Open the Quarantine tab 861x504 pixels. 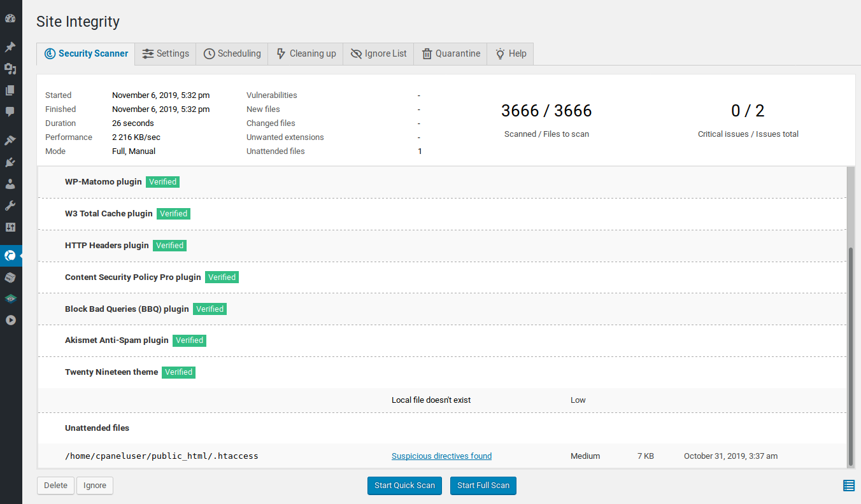[x=451, y=53]
